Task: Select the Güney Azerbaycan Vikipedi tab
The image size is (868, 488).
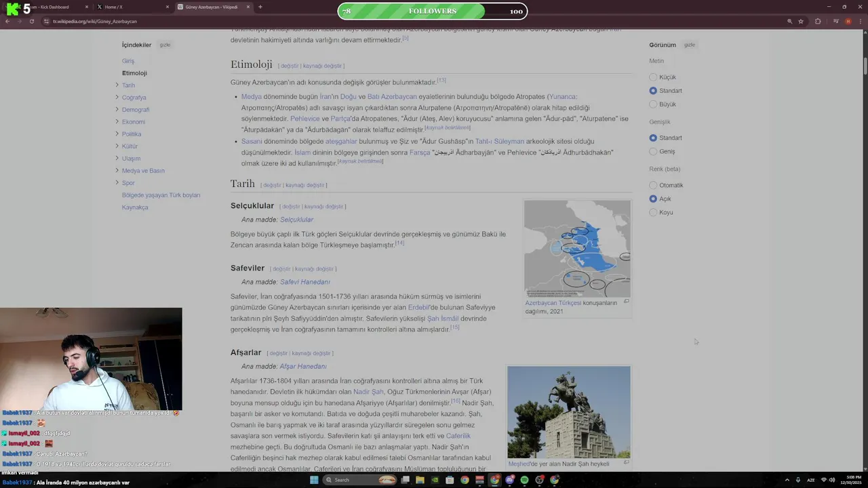Action: coord(214,7)
